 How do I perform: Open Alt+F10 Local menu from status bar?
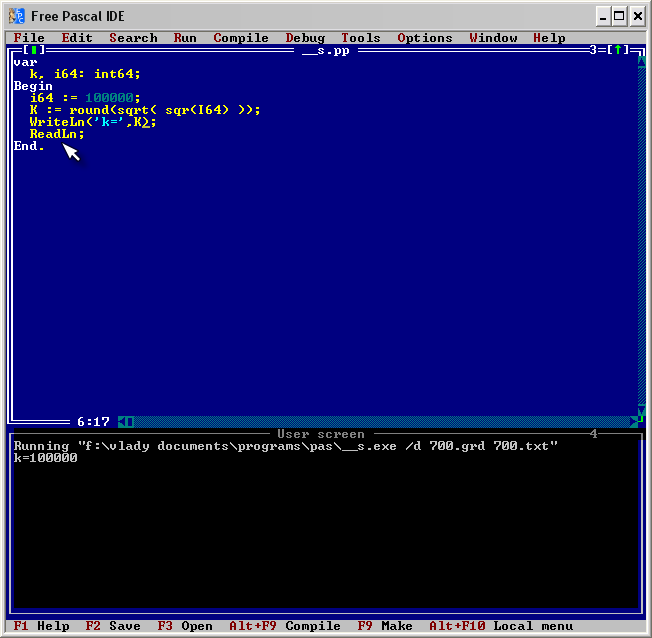pos(487,626)
